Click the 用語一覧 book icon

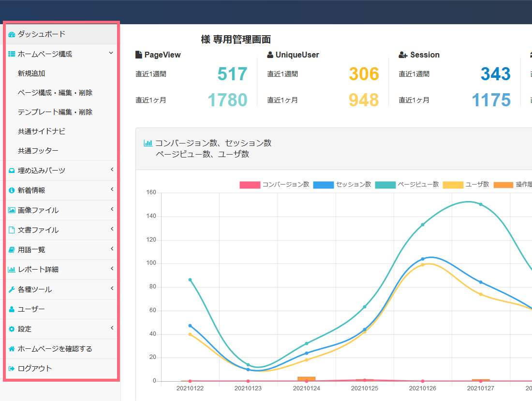pyautogui.click(x=12, y=250)
